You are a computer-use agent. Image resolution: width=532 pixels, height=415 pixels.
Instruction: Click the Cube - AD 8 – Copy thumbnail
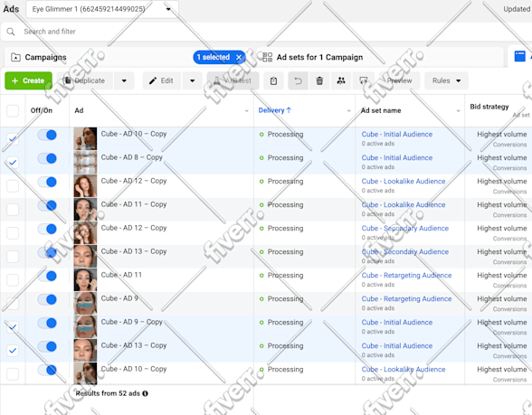point(85,162)
